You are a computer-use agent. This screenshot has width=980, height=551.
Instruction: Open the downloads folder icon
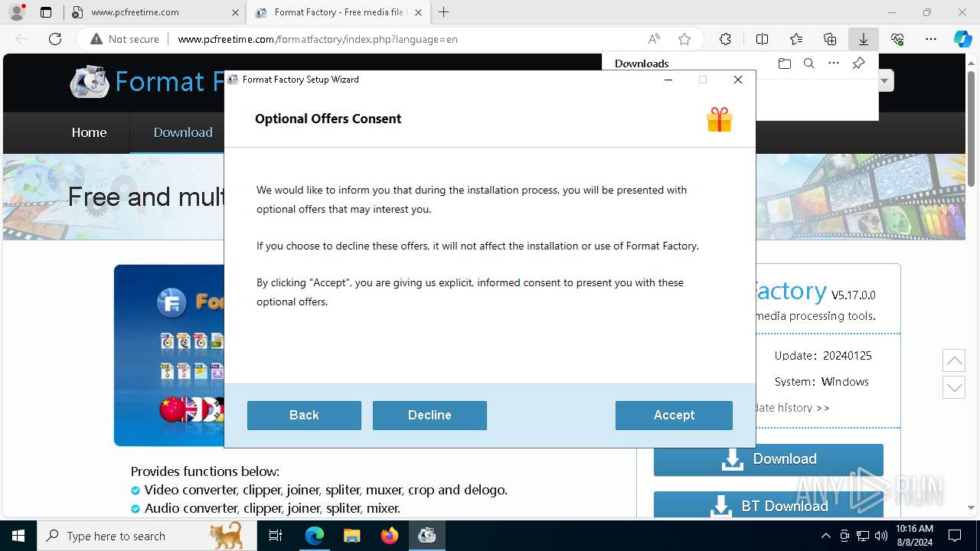tap(784, 64)
